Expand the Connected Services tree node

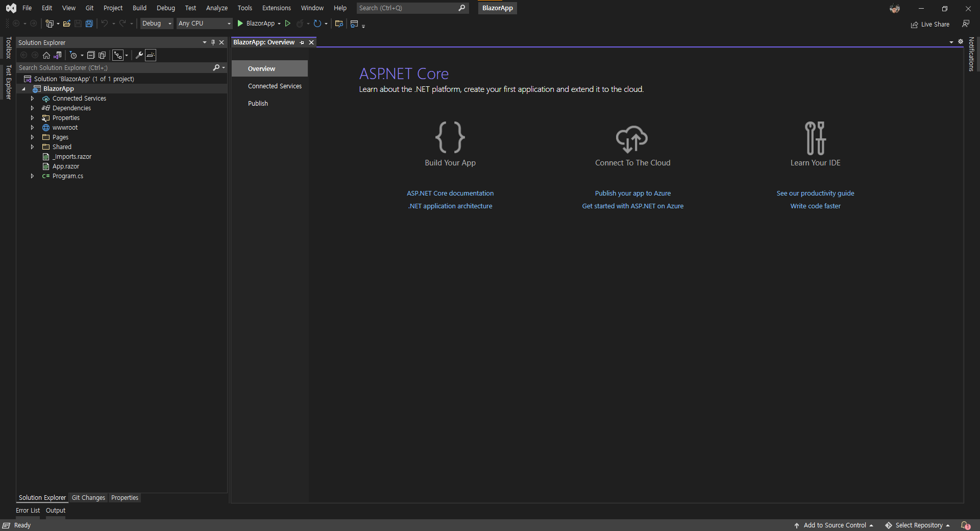(x=32, y=99)
